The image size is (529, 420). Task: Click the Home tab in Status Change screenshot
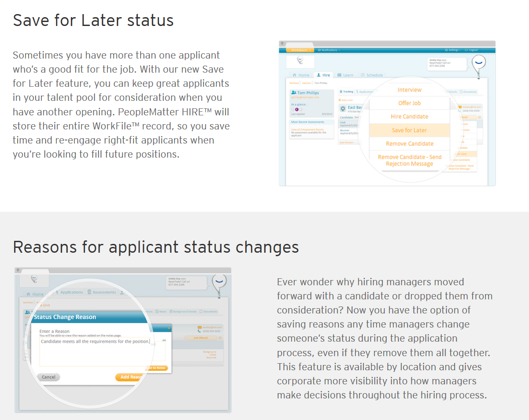(x=35, y=294)
